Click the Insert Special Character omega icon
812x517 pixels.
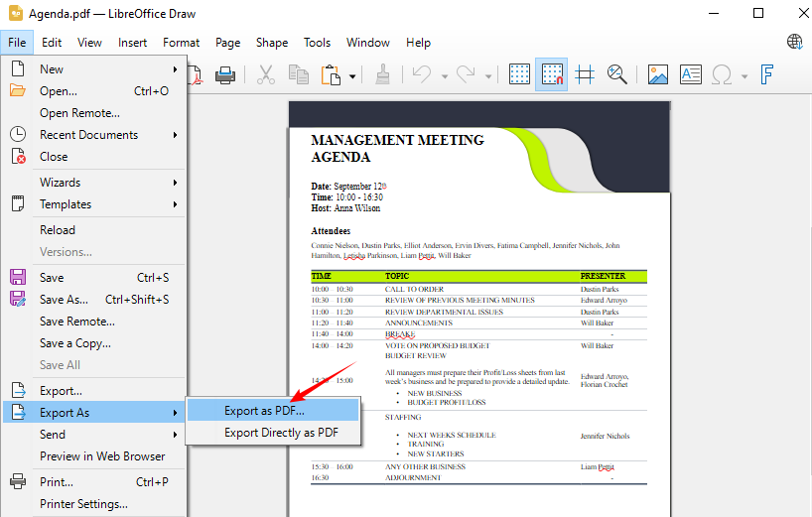coord(722,75)
